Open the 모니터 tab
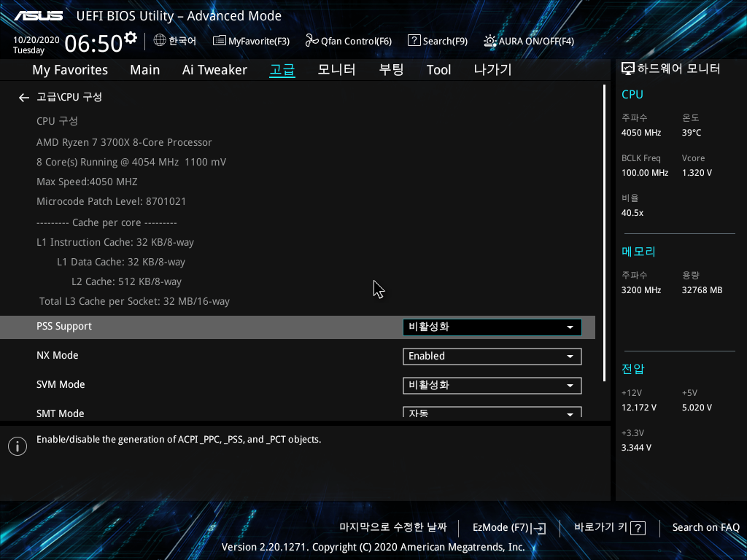 click(x=336, y=70)
